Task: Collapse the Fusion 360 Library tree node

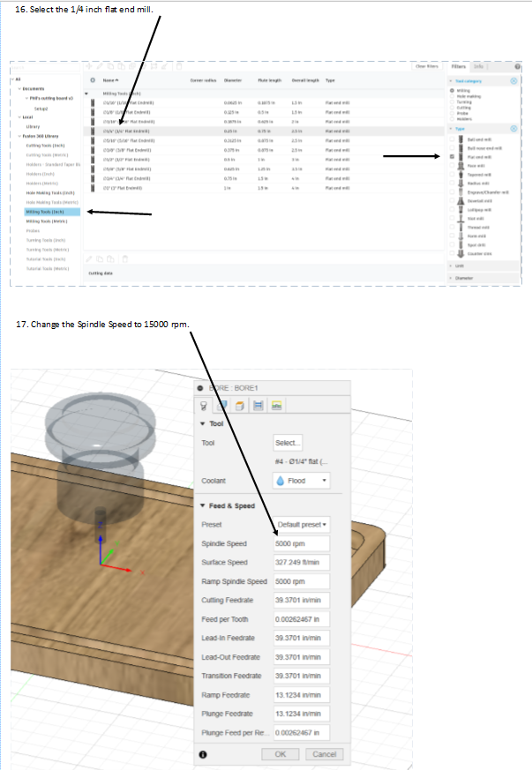Action: 19,136
